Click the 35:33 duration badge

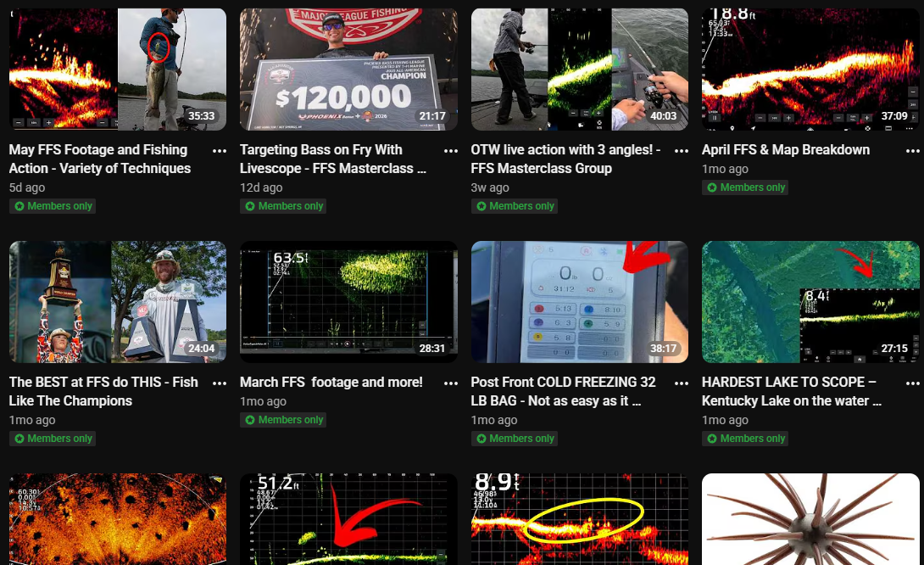pos(202,116)
